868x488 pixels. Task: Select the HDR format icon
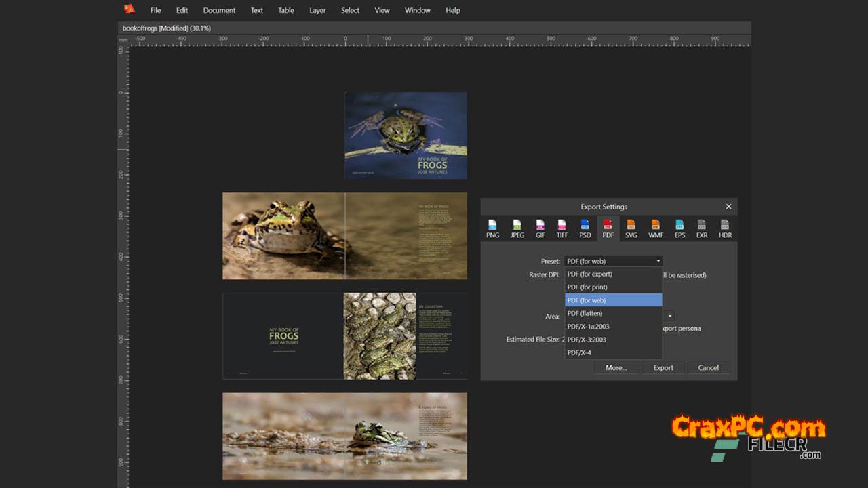coord(725,228)
